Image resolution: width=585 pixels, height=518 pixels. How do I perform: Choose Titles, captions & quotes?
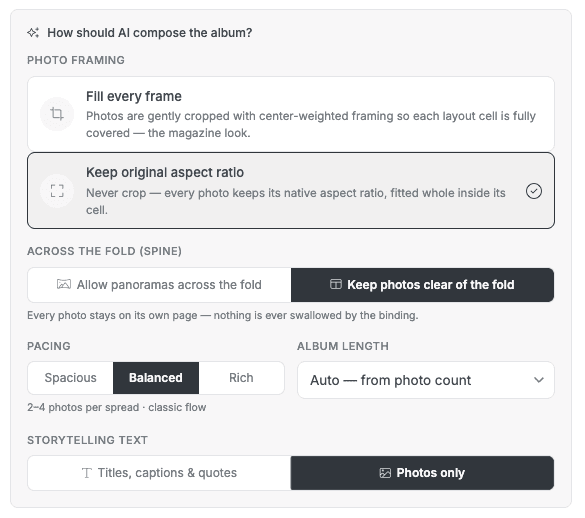(x=159, y=473)
